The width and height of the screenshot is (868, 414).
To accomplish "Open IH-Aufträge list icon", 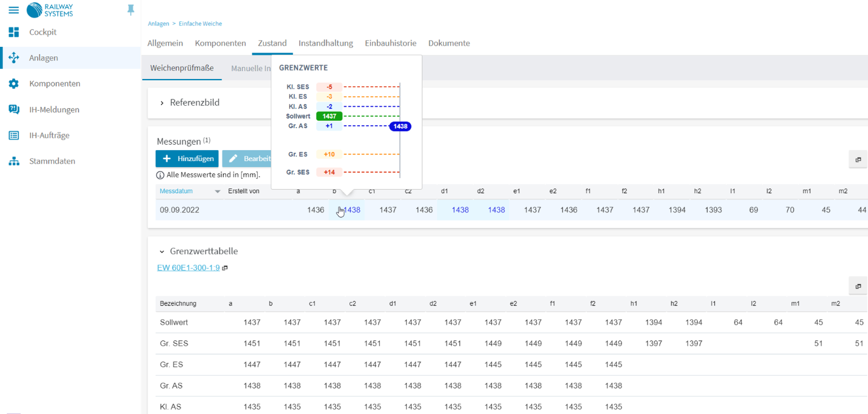I will click(x=14, y=136).
